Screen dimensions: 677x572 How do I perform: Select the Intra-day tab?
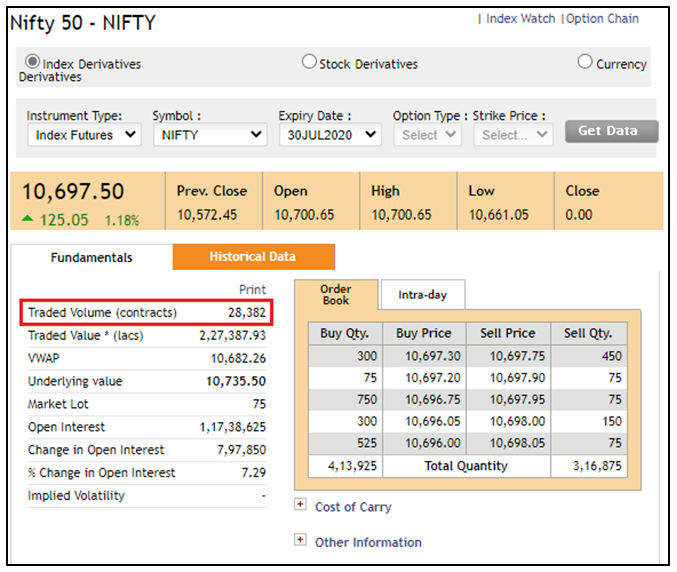click(x=423, y=294)
